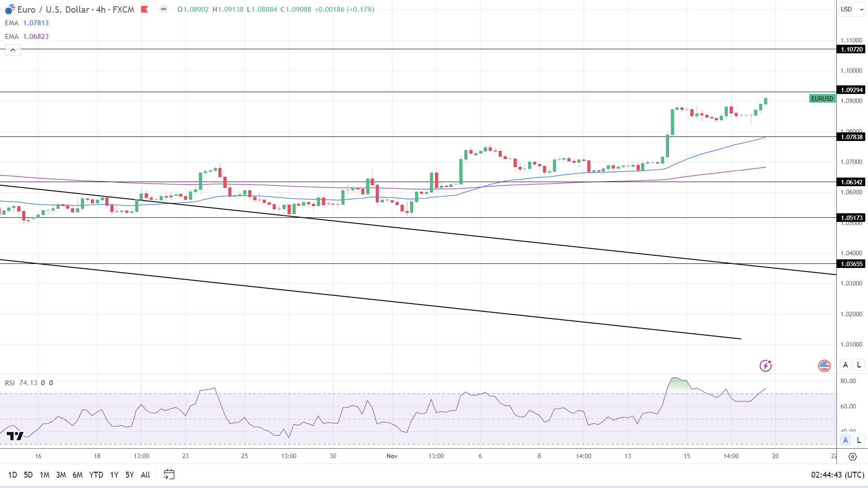Toggle auto scale A on the price pane

pos(845,365)
